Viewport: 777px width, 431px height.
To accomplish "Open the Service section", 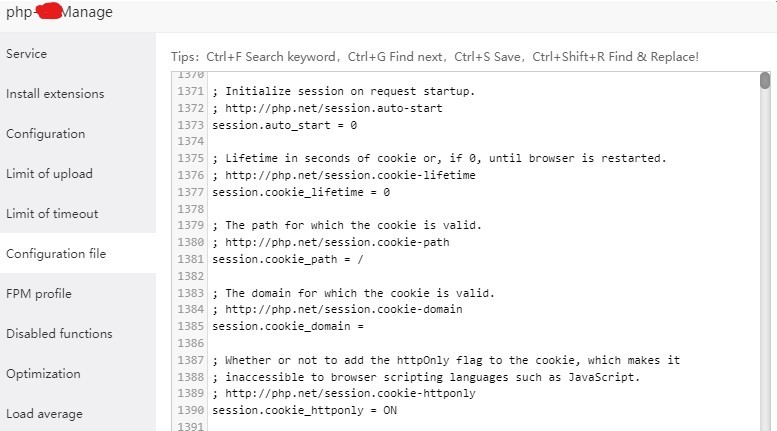I will [27, 54].
